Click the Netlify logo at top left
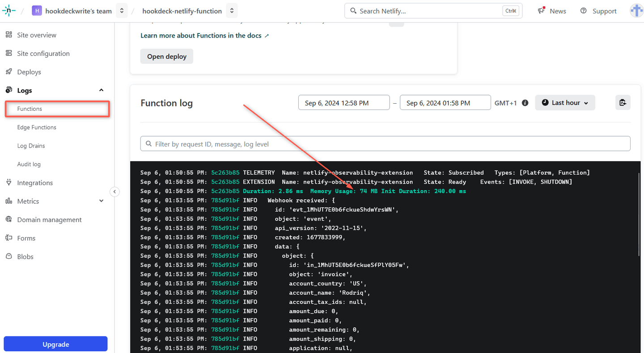The width and height of the screenshot is (644, 353). (x=8, y=10)
